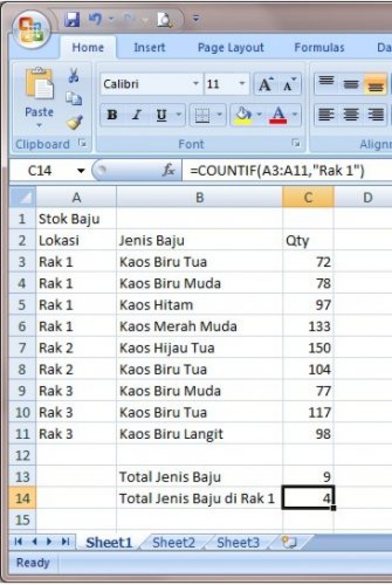This screenshot has width=392, height=585.
Task: Click cell containing 'Stok Baju'
Action: click(x=76, y=219)
